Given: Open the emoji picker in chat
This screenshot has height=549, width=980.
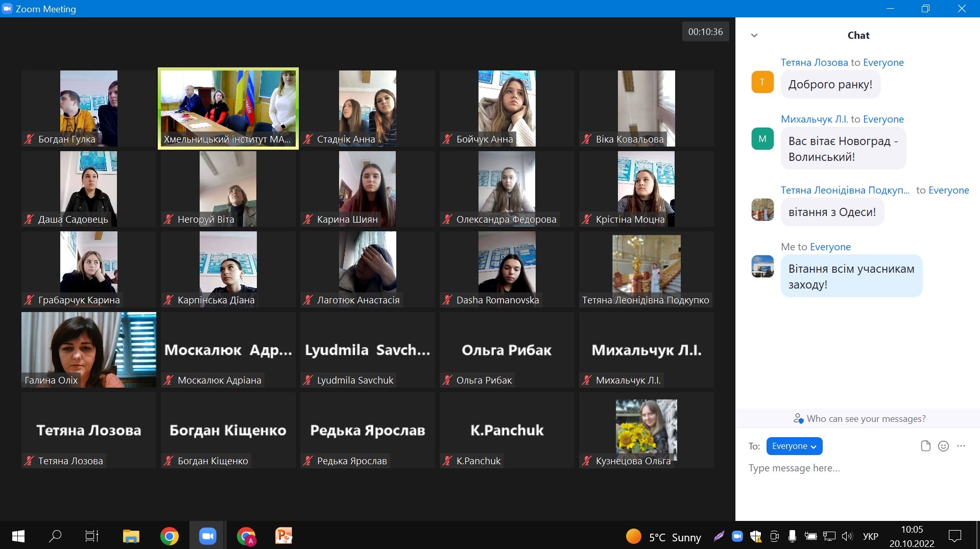Looking at the screenshot, I should tap(943, 446).
